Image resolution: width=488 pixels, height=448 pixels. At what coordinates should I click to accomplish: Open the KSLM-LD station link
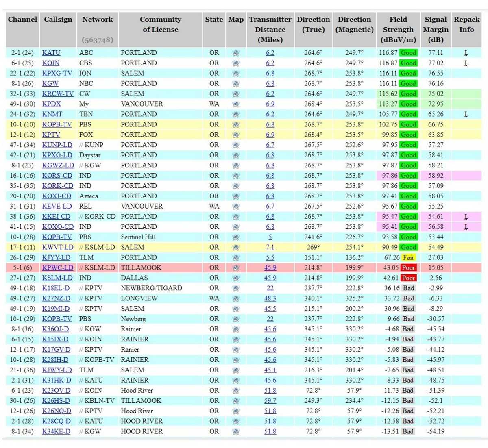coord(57,278)
